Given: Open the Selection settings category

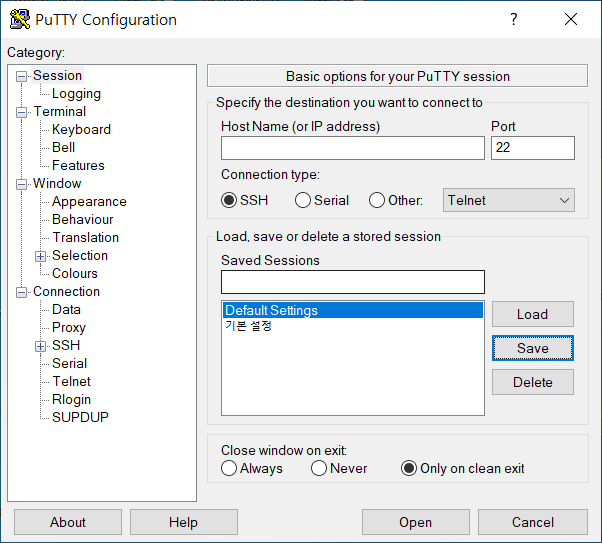Looking at the screenshot, I should click(x=80, y=256).
